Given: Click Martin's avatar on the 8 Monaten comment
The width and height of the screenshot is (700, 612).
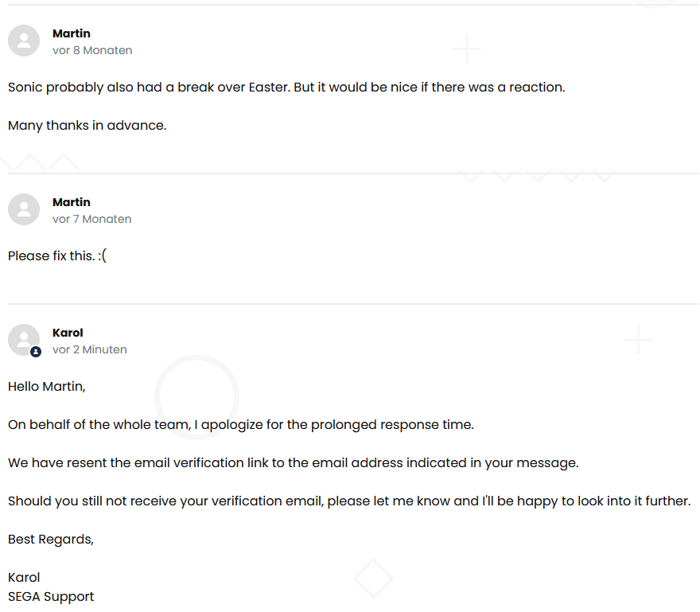Looking at the screenshot, I should click(24, 41).
